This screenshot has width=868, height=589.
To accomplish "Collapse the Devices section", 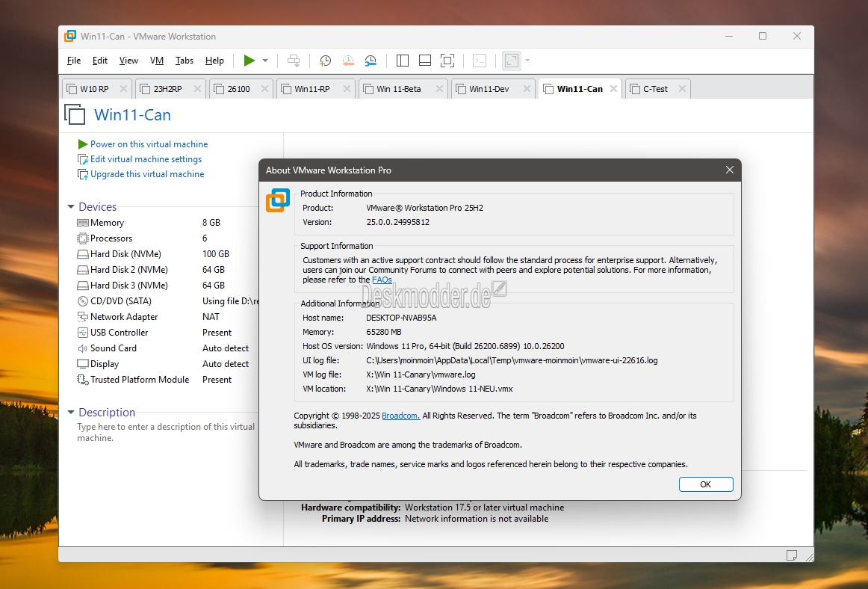I will click(x=71, y=207).
